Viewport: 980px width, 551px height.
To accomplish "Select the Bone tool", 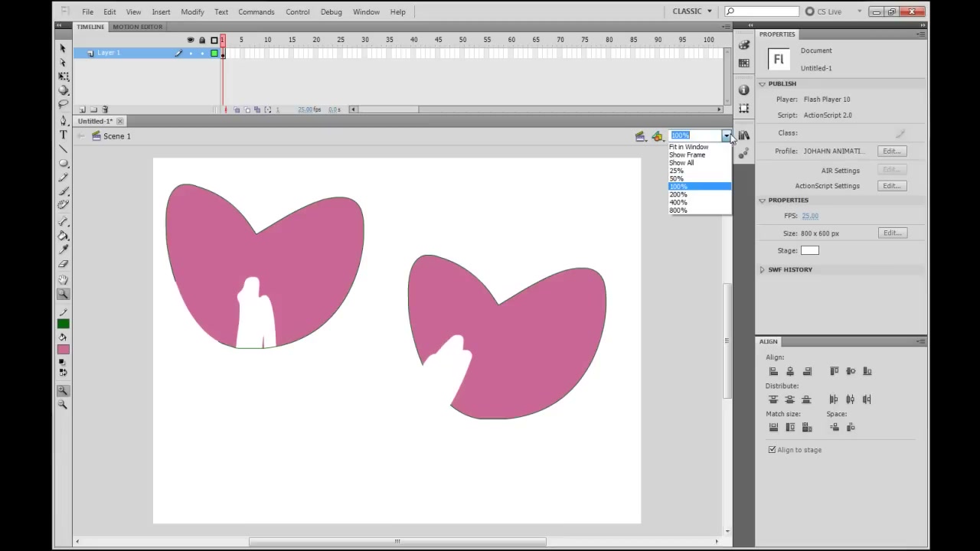I will [x=63, y=220].
